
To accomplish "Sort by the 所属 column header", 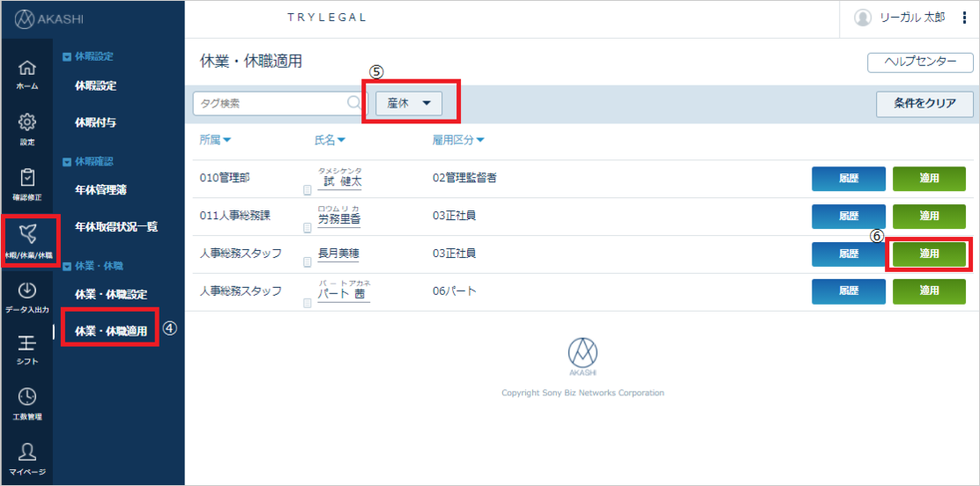I will 216,140.
